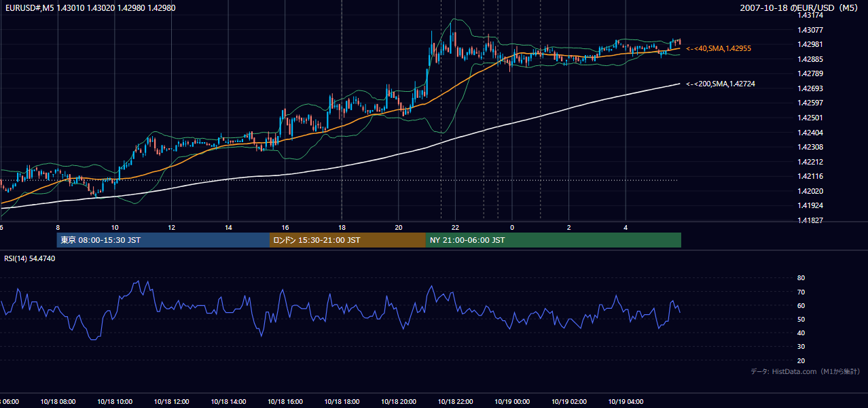
Task: Click price level 1.42212 on price axis
Action: coord(810,162)
